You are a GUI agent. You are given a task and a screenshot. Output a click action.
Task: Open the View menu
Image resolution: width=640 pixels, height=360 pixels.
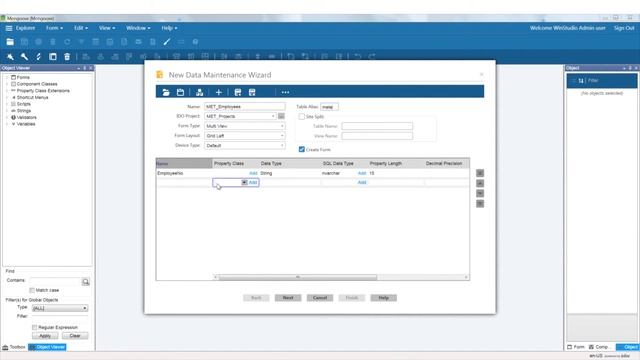(x=107, y=28)
